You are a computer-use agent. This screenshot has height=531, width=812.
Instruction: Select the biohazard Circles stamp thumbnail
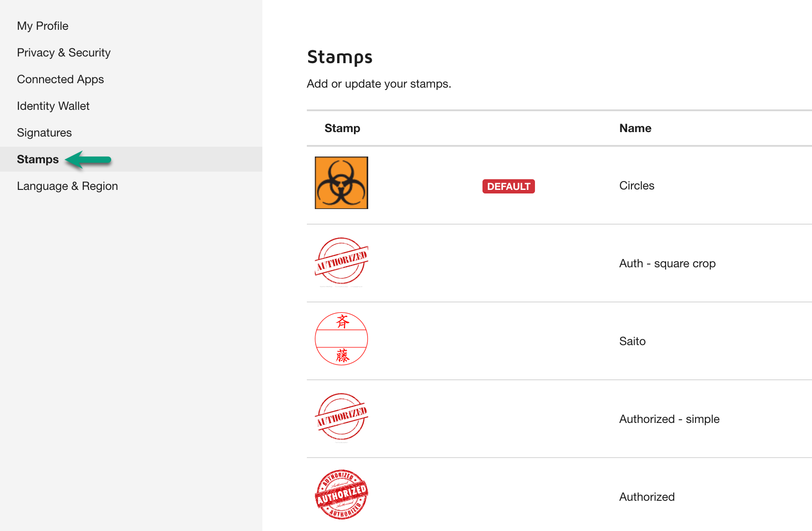pyautogui.click(x=341, y=182)
